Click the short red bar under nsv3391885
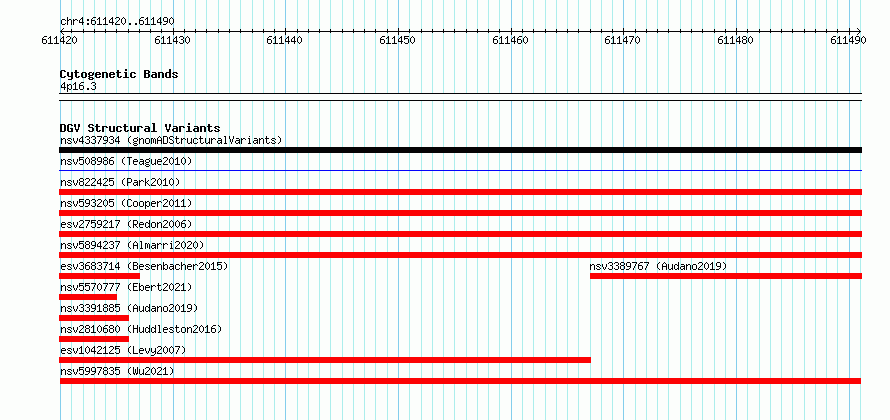This screenshot has height=420, width=890. pos(94,318)
